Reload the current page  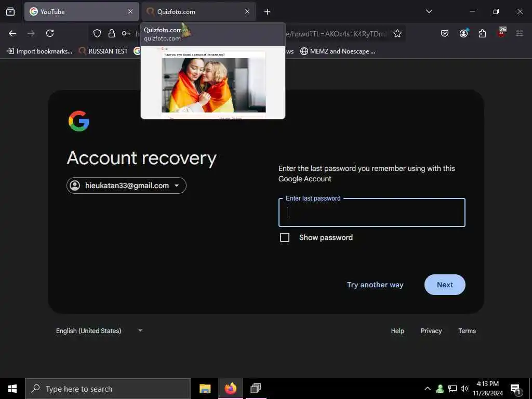[50, 33]
